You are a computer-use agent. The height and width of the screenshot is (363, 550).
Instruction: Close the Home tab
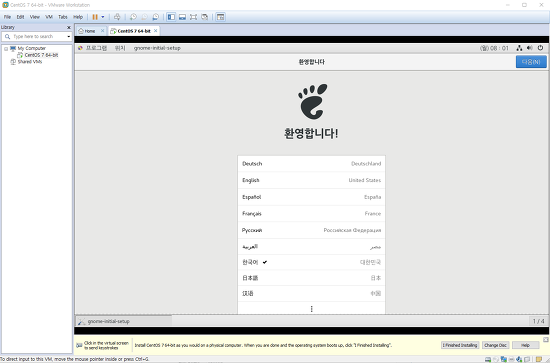pyautogui.click(x=102, y=31)
